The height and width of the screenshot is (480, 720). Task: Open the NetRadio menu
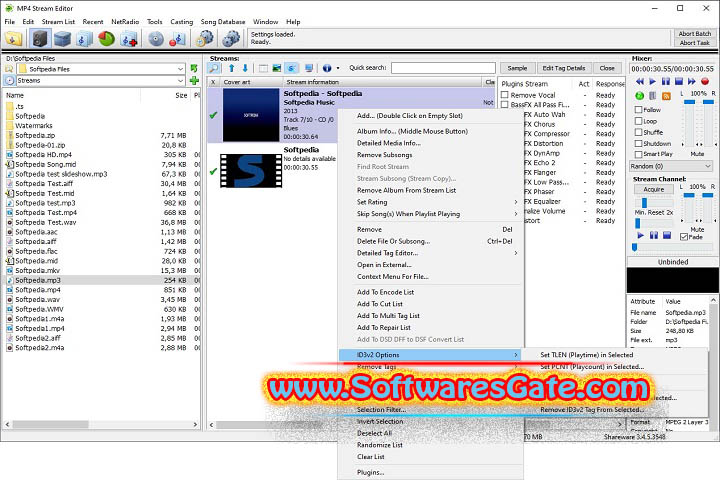(x=125, y=22)
